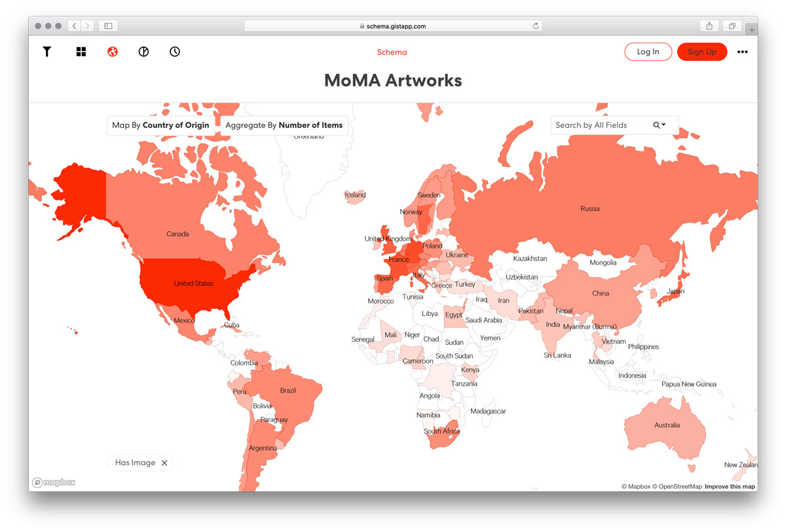Select Poland label on the map
This screenshot has width=786, height=532.
[x=432, y=246]
